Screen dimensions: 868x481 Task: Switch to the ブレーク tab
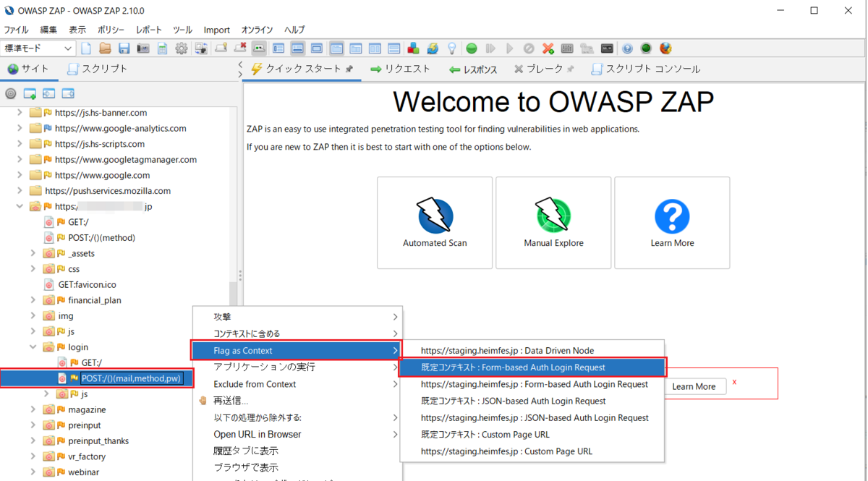[x=544, y=69]
